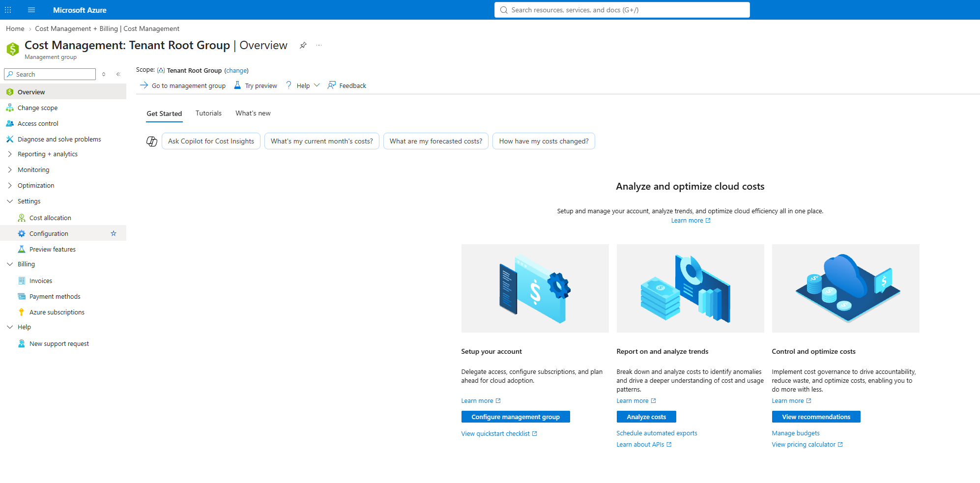Click Ask Copilot for Cost Insights

[211, 141]
